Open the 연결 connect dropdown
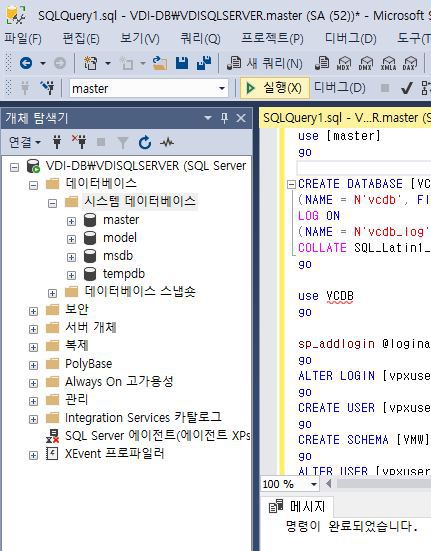This screenshot has width=431, height=551. pyautogui.click(x=25, y=142)
